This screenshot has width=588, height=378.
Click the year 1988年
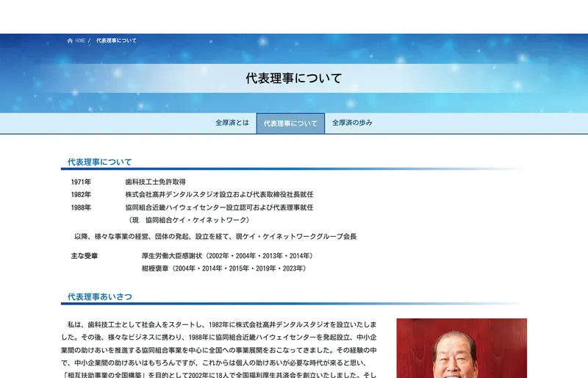tap(81, 207)
